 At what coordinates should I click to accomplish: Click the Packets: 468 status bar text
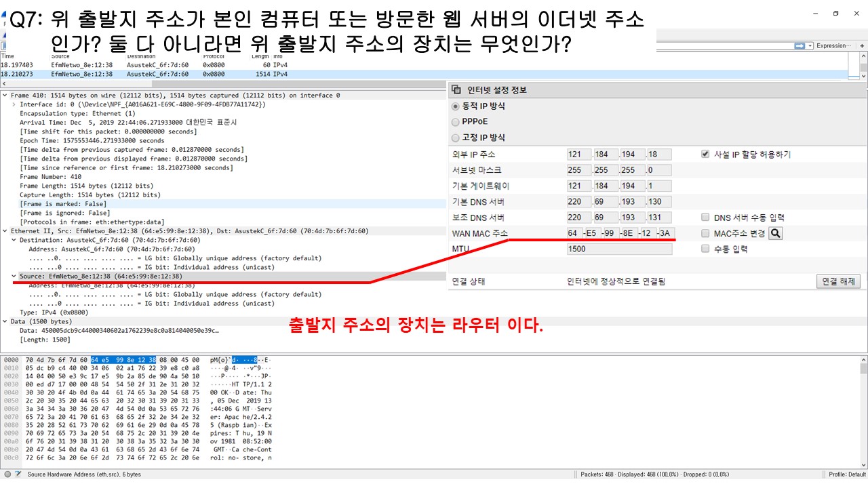pyautogui.click(x=654, y=474)
